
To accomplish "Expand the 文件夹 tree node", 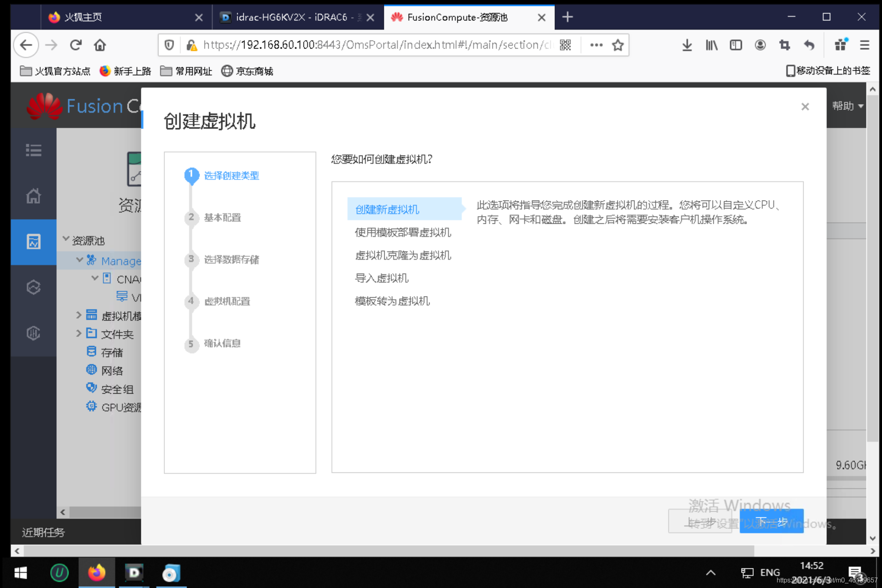I will point(79,333).
